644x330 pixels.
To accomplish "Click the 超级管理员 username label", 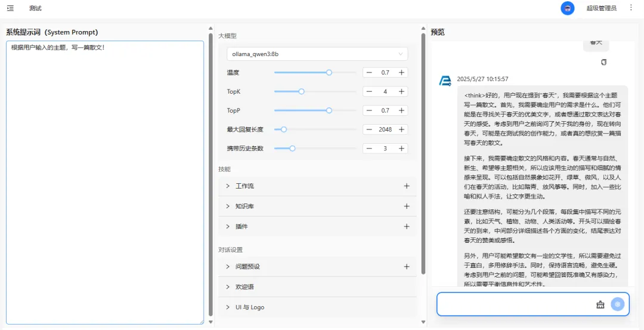I will point(601,8).
